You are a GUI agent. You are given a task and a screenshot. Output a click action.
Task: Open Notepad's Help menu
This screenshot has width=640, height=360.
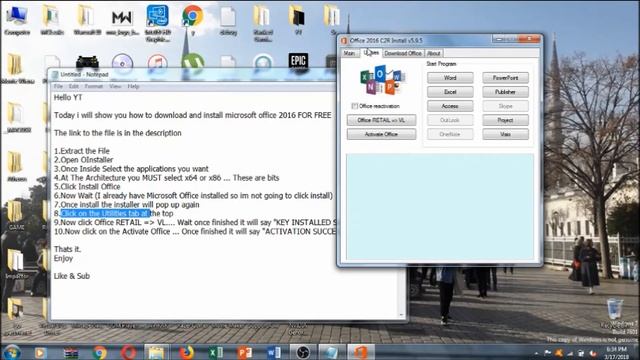click(133, 87)
